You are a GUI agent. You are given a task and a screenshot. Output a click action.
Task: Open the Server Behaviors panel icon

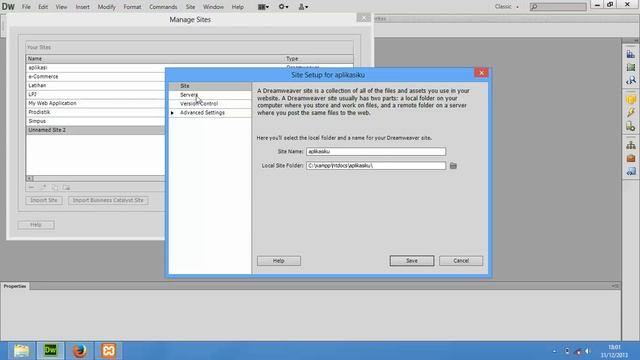point(631,126)
